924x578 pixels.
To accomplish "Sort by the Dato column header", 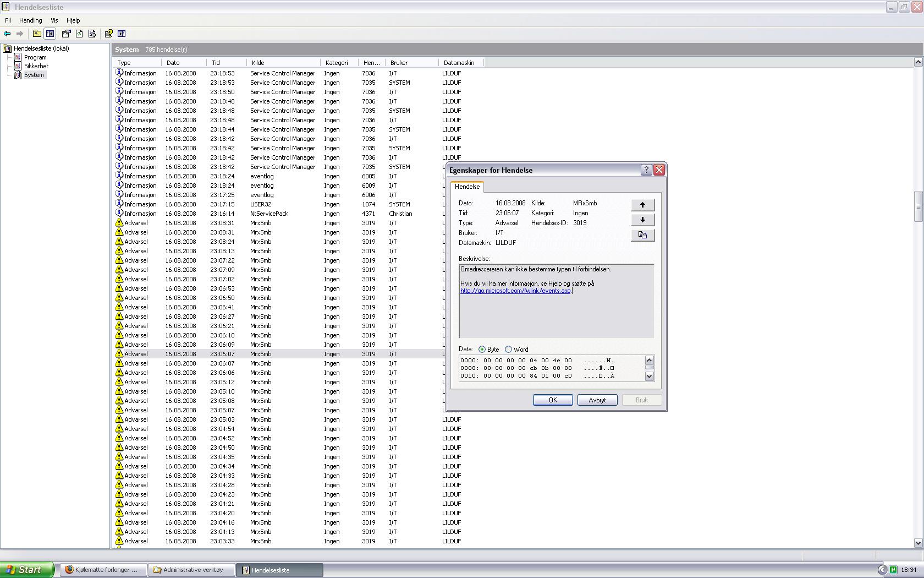I will pyautogui.click(x=184, y=63).
